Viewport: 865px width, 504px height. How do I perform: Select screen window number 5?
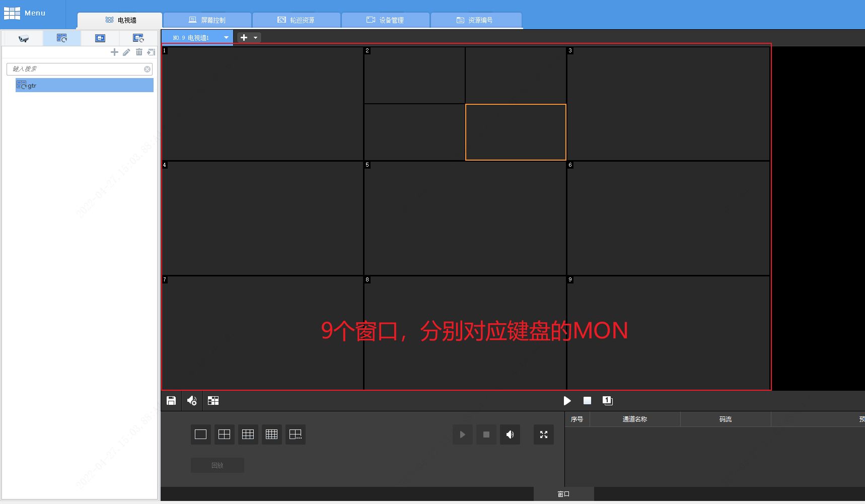point(465,218)
